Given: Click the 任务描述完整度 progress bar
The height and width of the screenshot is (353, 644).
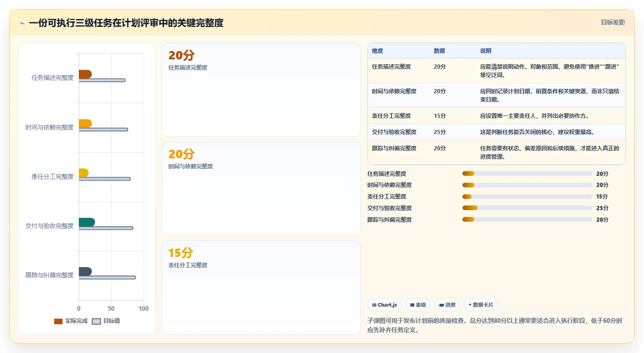Looking at the screenshot, I should coord(527,173).
